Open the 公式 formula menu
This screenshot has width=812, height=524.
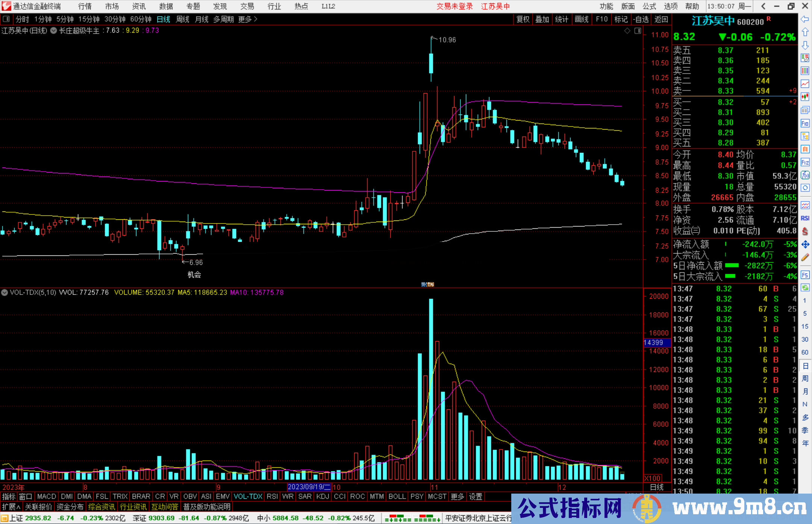coord(649,6)
